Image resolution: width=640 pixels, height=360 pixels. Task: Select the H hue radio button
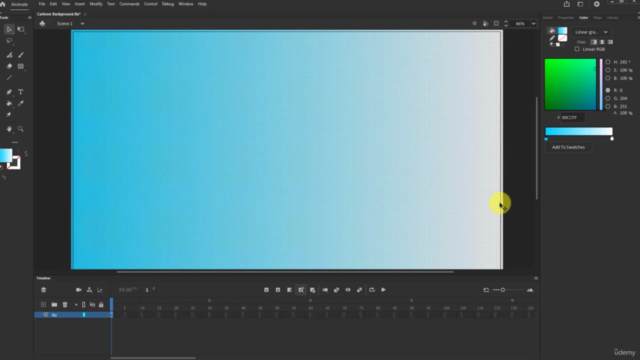(608, 62)
